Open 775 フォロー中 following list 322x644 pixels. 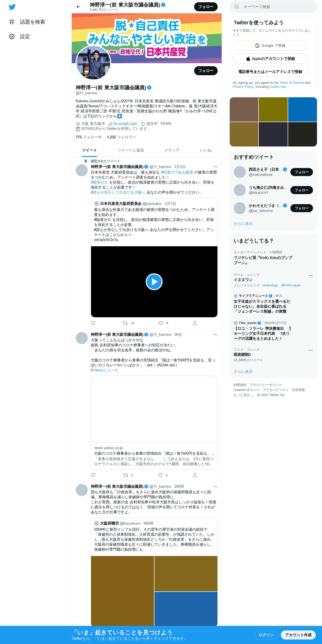click(x=89, y=137)
